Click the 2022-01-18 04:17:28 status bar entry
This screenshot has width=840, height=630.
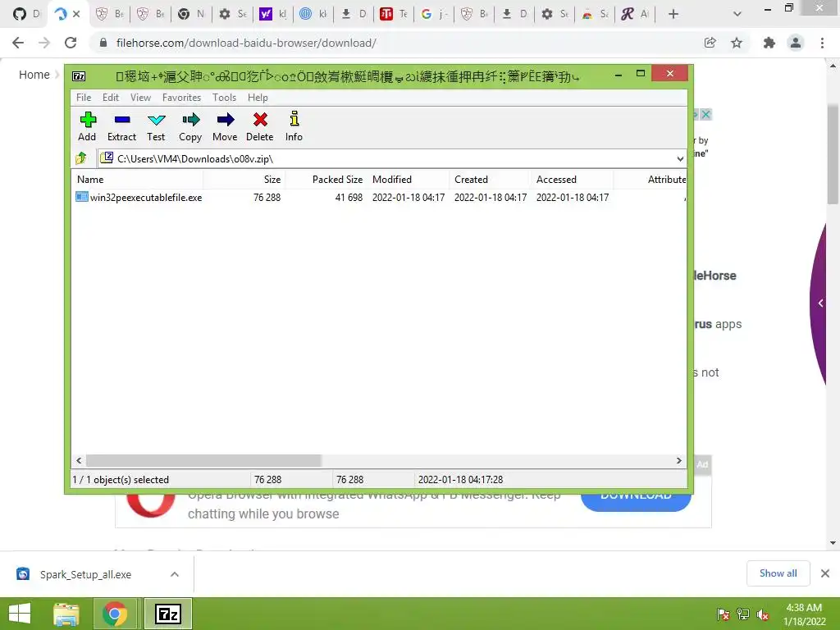[x=460, y=479]
